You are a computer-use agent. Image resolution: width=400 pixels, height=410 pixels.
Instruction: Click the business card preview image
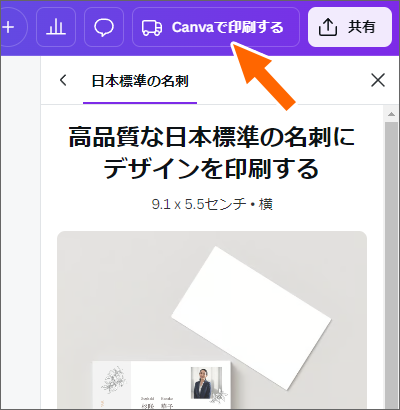coord(212,320)
